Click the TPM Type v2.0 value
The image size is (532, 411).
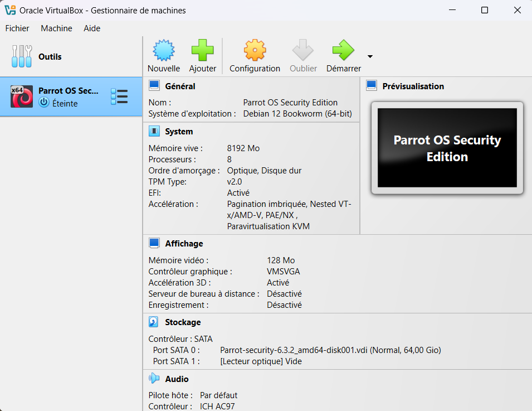click(235, 182)
